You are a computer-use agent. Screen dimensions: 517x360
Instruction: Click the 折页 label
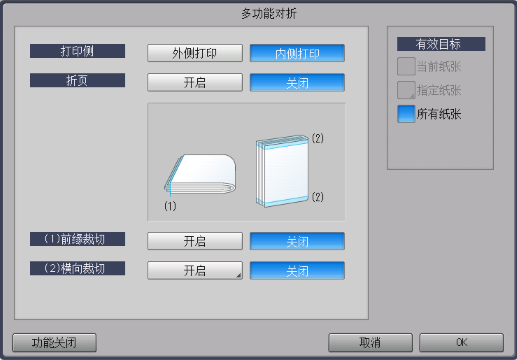[x=77, y=80]
